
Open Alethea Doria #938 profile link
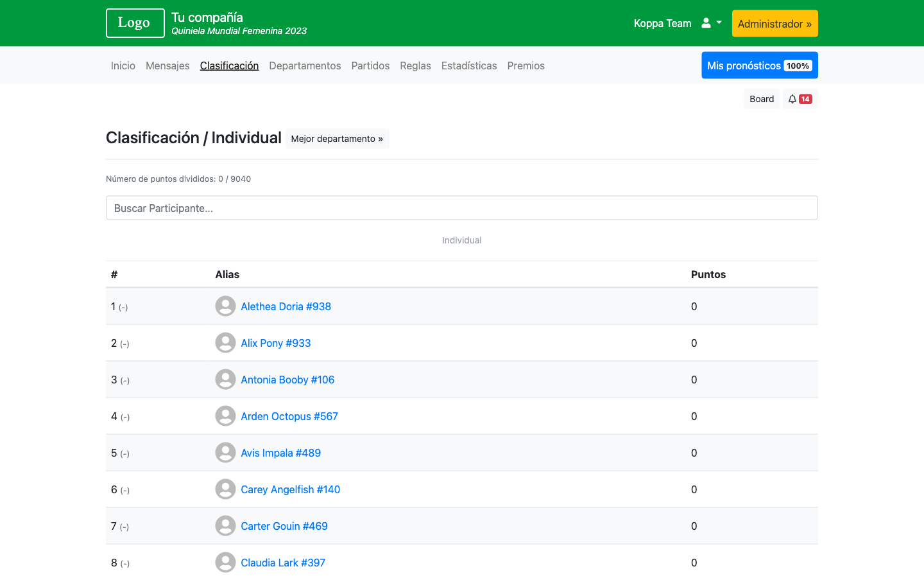pos(286,306)
